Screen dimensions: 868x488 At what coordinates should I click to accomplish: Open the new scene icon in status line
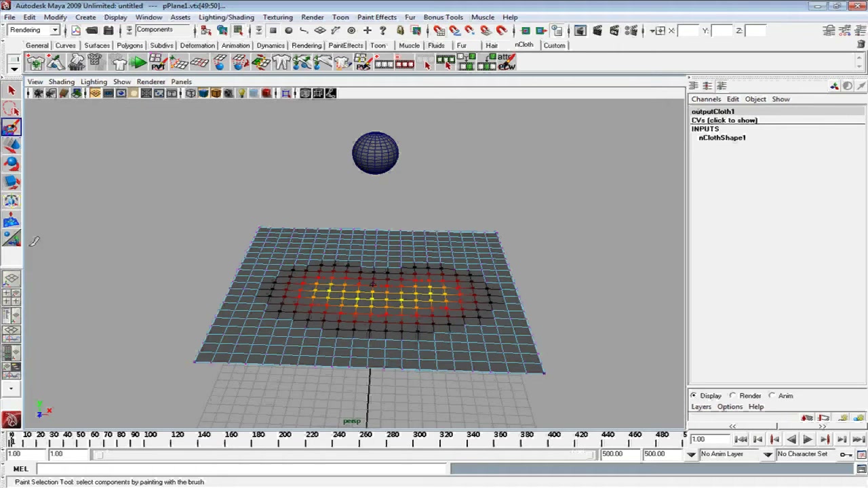click(x=75, y=30)
